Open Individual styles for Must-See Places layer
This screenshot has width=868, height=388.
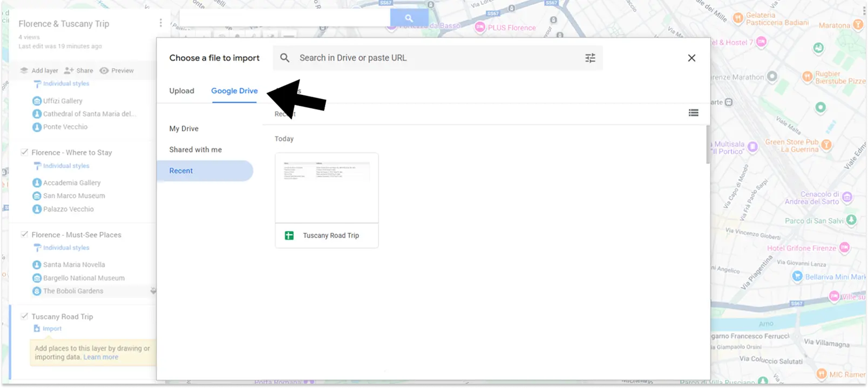[x=66, y=248]
